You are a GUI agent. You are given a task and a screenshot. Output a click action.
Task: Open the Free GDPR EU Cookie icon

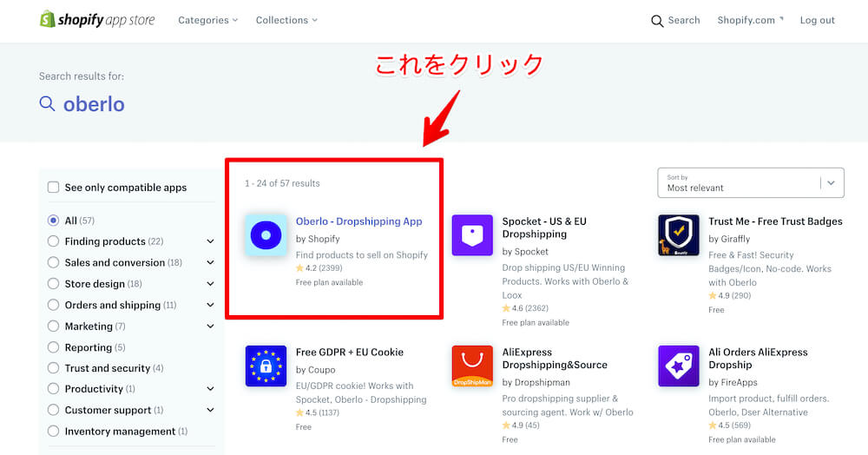pyautogui.click(x=266, y=366)
